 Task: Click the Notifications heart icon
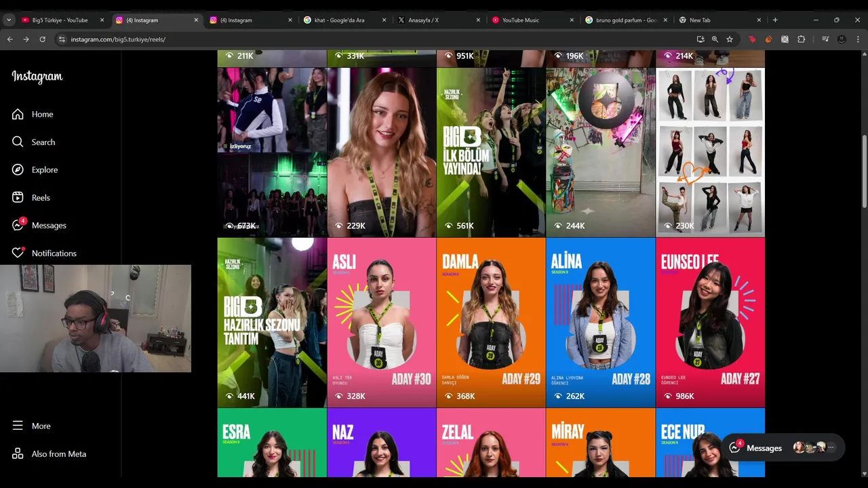point(18,253)
